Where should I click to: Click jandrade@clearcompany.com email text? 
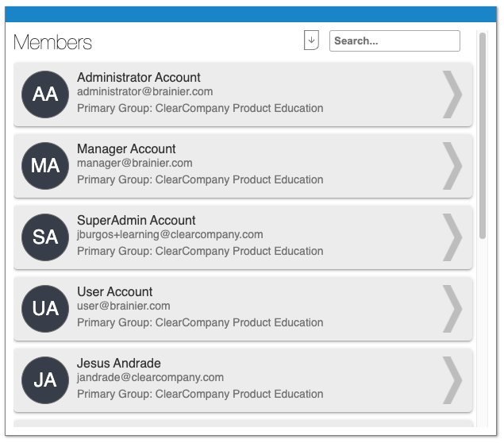(x=151, y=377)
